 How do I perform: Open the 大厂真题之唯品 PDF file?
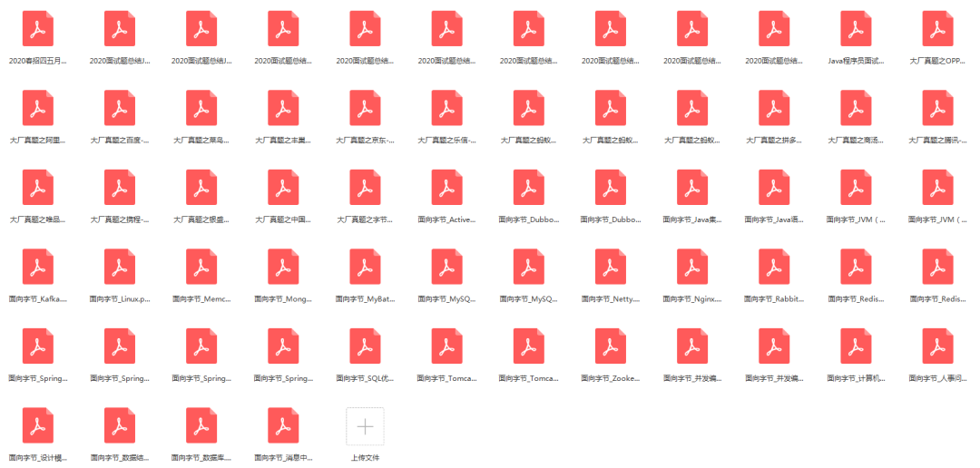pyautogui.click(x=38, y=188)
